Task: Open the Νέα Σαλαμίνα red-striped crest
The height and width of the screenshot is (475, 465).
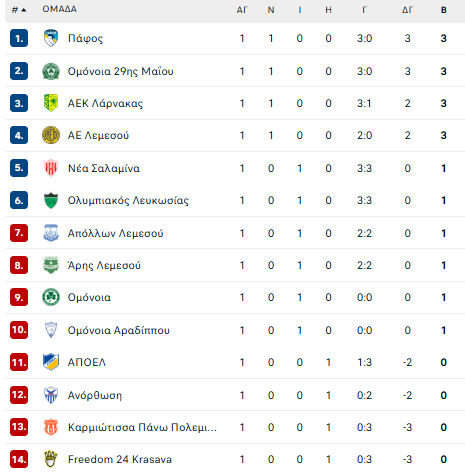Action: (x=51, y=168)
